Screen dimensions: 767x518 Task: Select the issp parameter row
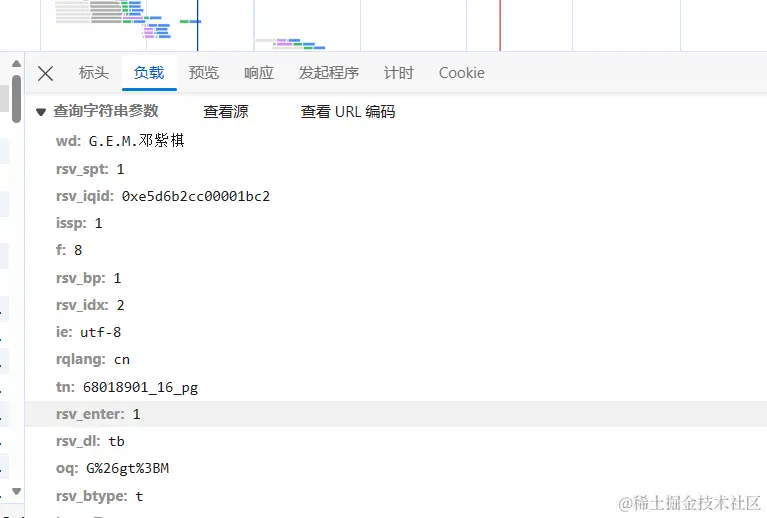click(x=396, y=224)
